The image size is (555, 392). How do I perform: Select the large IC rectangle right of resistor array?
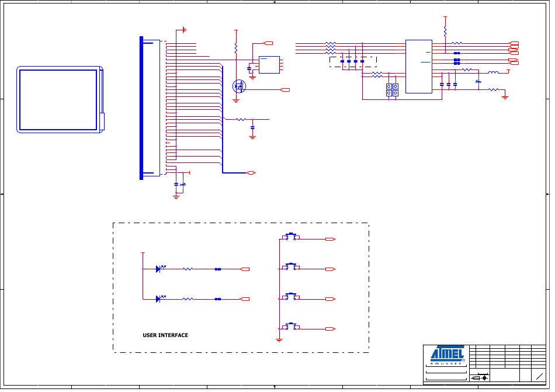(419, 67)
